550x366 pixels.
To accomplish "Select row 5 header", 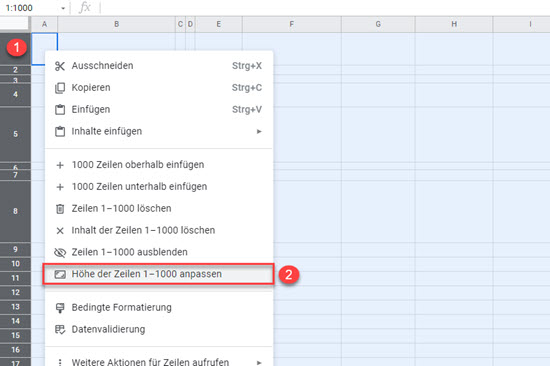I will [x=15, y=134].
